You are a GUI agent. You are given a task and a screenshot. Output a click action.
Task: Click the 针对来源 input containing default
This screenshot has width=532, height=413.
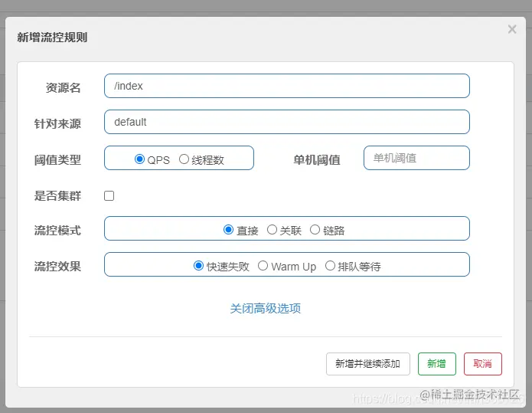click(287, 122)
